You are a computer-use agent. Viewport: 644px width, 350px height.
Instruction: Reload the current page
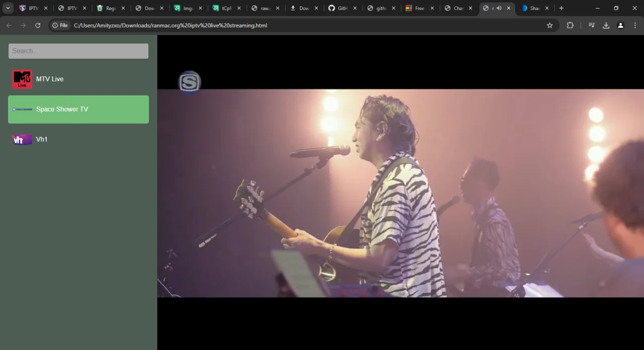point(38,25)
